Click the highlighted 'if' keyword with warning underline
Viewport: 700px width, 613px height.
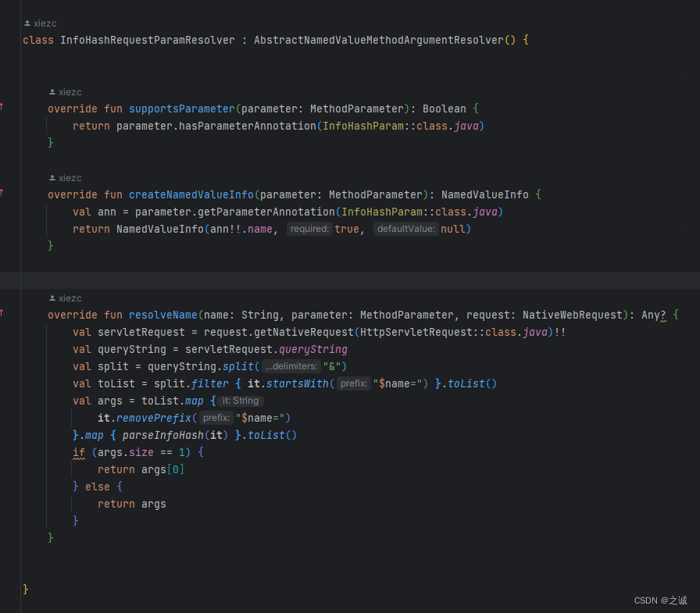[79, 452]
